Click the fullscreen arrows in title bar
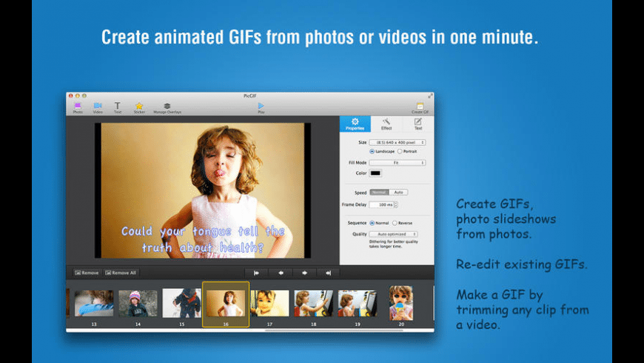Screen dimensions: 644x363 coord(430,96)
